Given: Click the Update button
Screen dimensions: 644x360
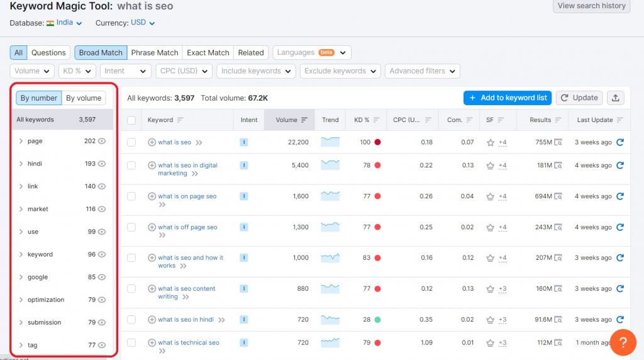Looking at the screenshot, I should (x=579, y=98).
